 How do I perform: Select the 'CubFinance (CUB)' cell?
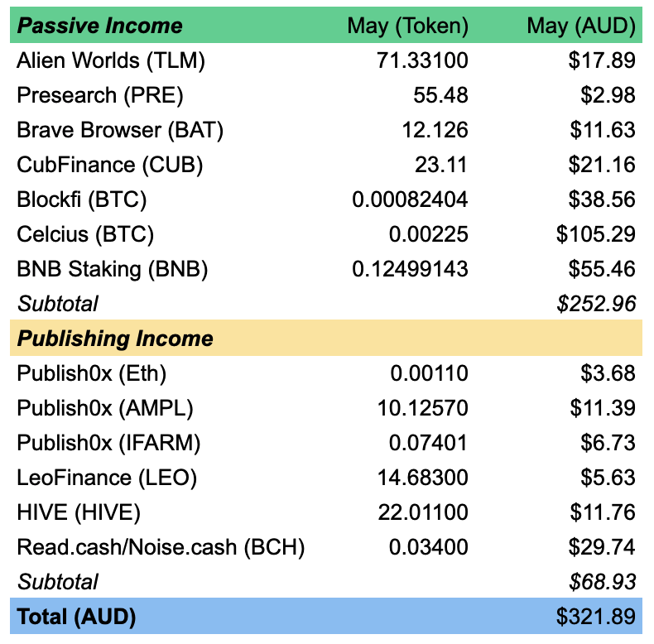(110, 165)
